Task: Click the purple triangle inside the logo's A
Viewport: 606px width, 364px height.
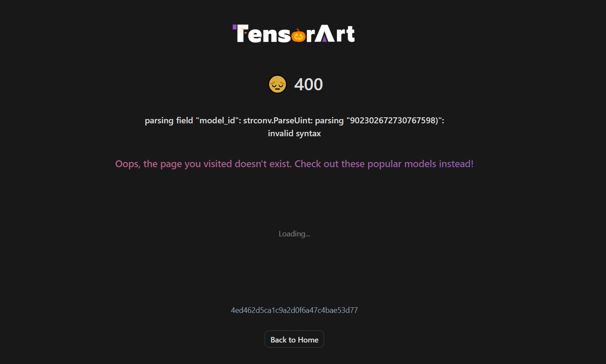Action: pyautogui.click(x=324, y=38)
